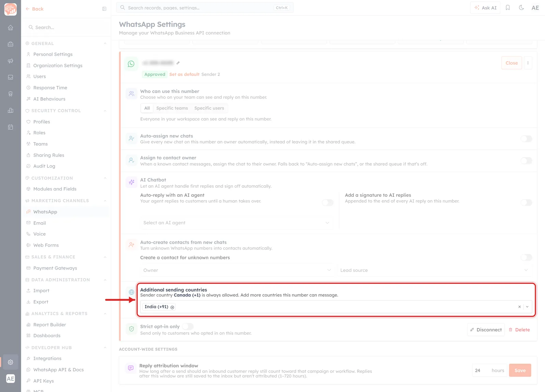This screenshot has width=545, height=392.
Task: Open the AE profile menu in the top bar
Action: tap(535, 8)
